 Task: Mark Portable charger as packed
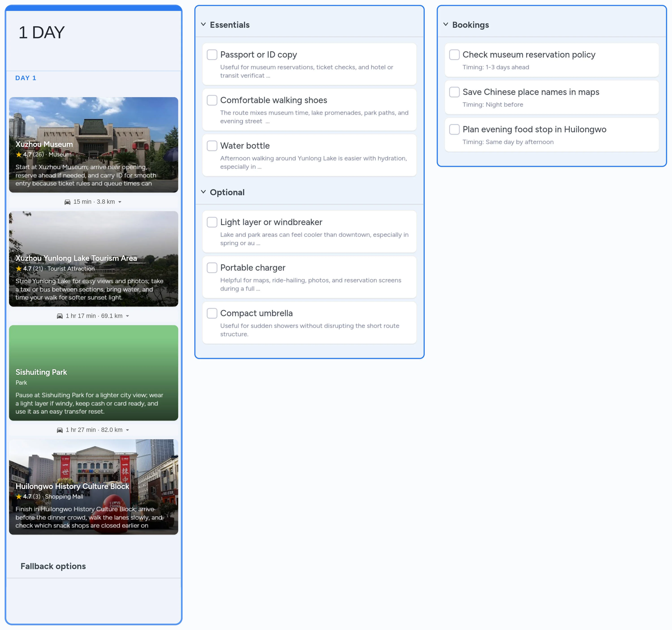[212, 268]
